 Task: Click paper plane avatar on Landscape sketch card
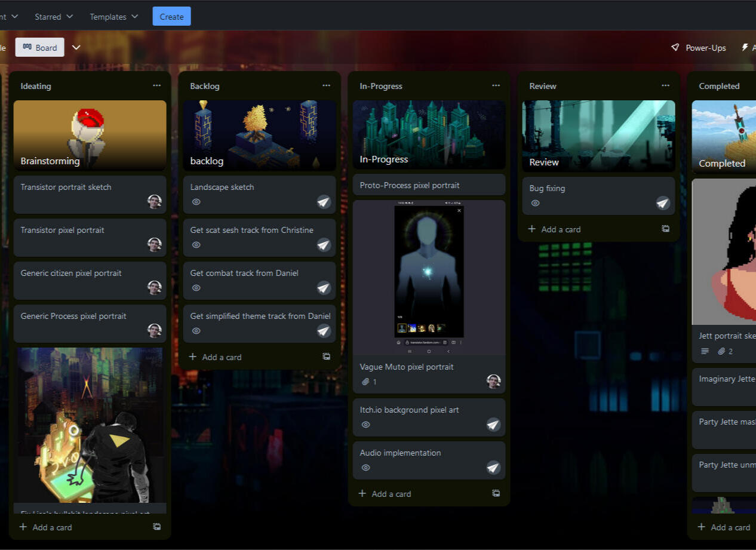click(x=324, y=202)
